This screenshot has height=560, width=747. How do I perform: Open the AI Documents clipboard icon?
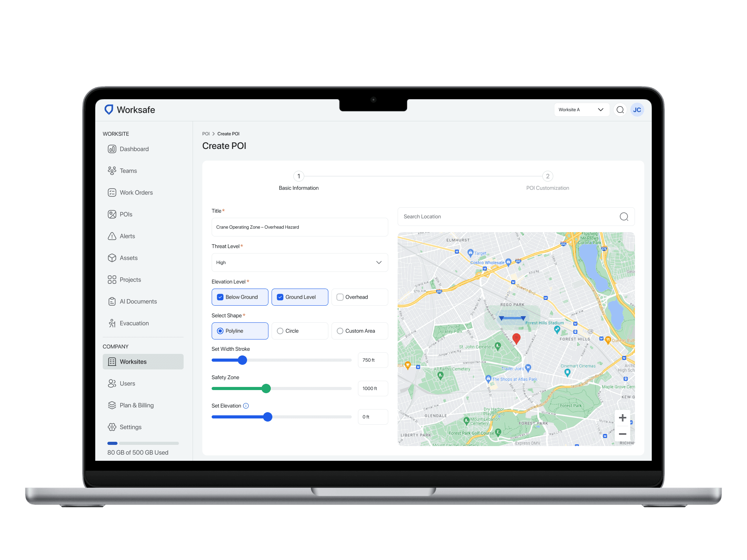112,301
